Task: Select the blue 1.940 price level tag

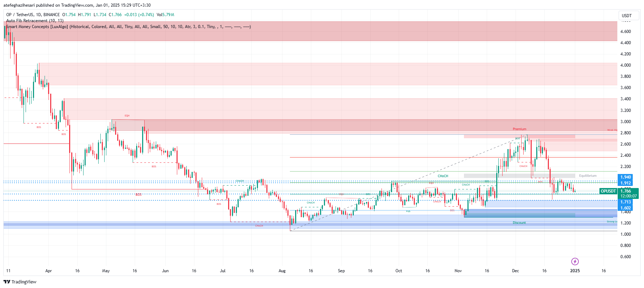Action: (625, 177)
